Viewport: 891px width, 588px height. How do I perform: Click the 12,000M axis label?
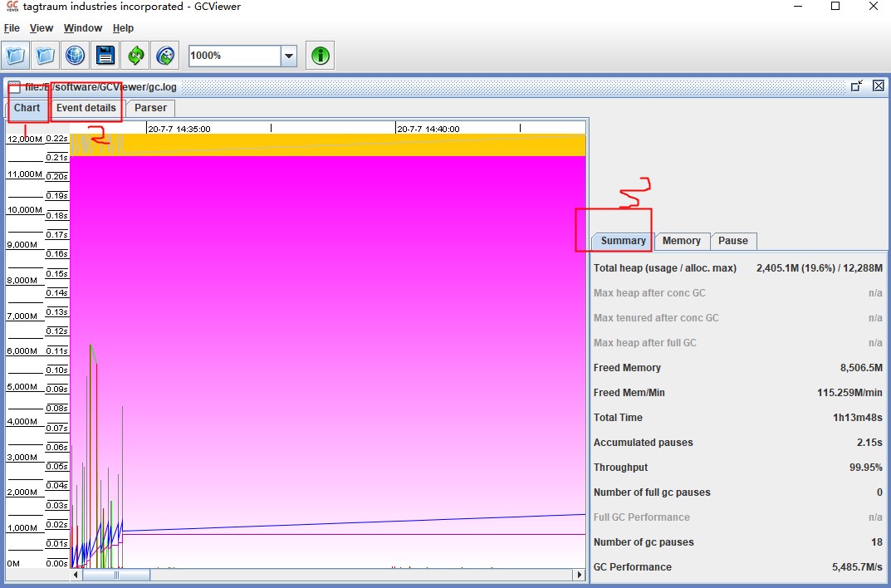coord(24,140)
